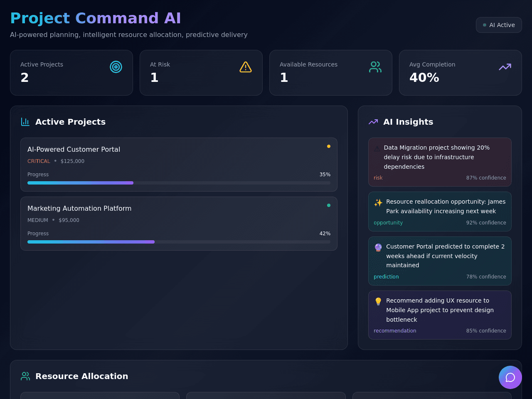
Task: Click the $95,000 budget value
Action: pos(69,220)
